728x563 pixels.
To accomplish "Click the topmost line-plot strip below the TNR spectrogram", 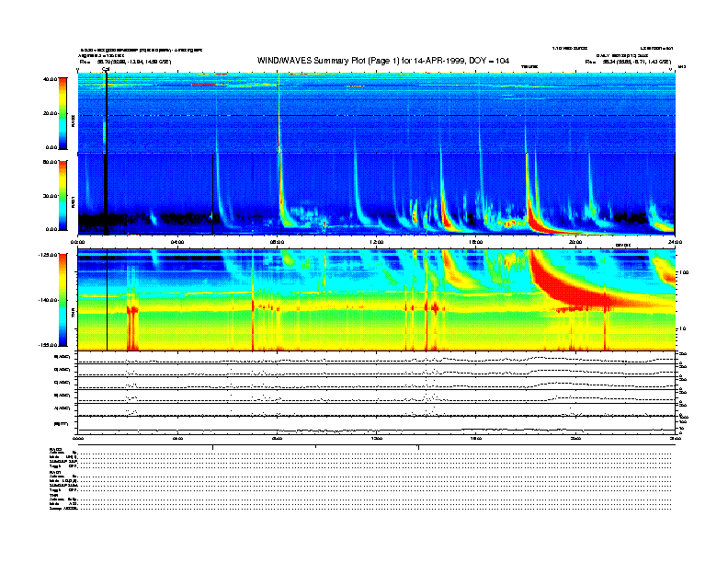I will point(376,358).
